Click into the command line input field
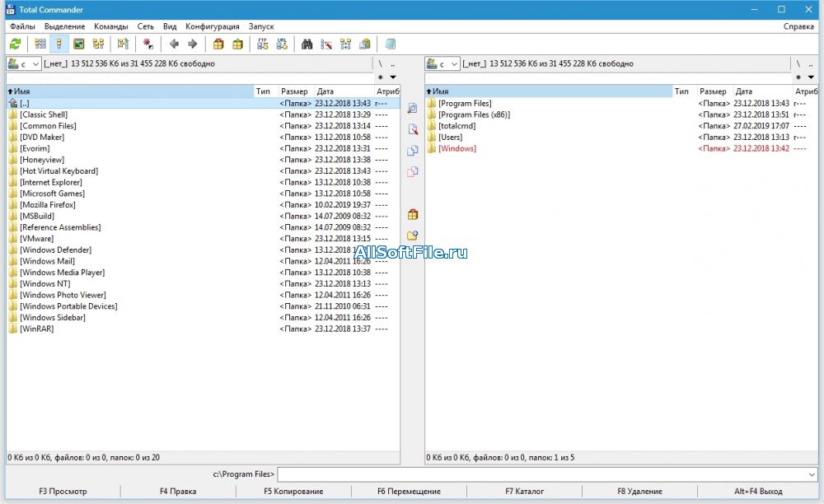The height and width of the screenshot is (504, 824). tap(542, 474)
